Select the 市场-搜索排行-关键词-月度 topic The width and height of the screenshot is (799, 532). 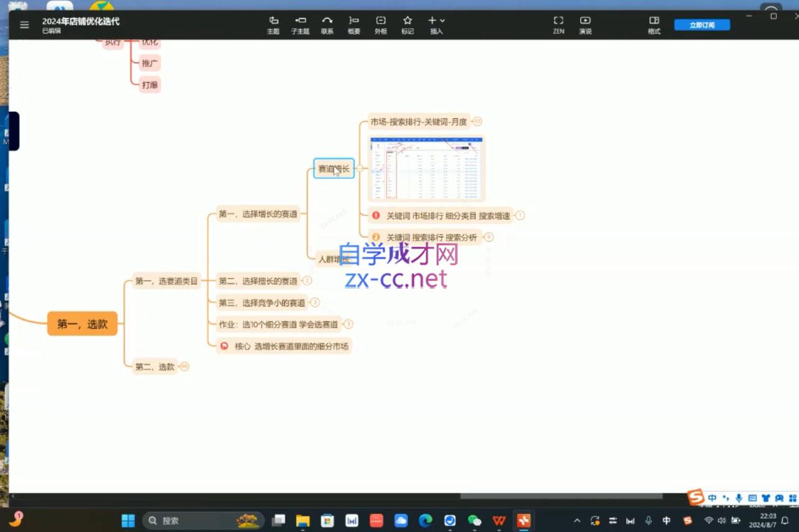pos(418,122)
